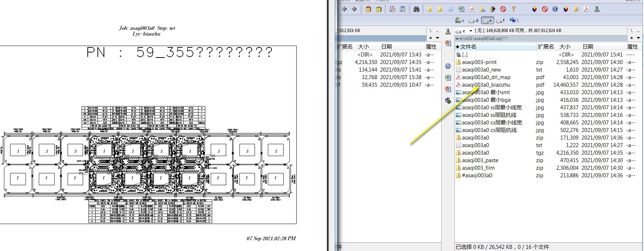This screenshot has width=644, height=251.
Task: Select the asaqi003a0 ss层最小线宽 jpg file
Action: pyautogui.click(x=548, y=108)
